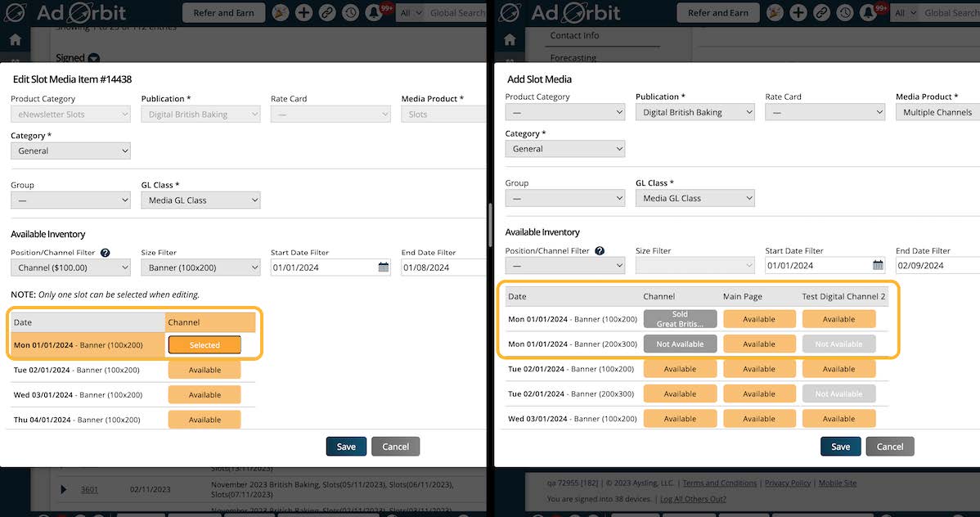The height and width of the screenshot is (517, 980).
Task: Open the link icon in right window header
Action: (x=821, y=12)
